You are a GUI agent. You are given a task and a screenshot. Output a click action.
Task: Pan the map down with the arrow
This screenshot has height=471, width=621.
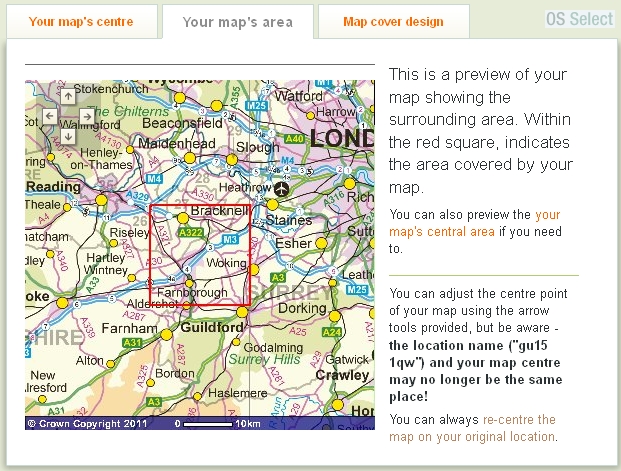(68, 137)
